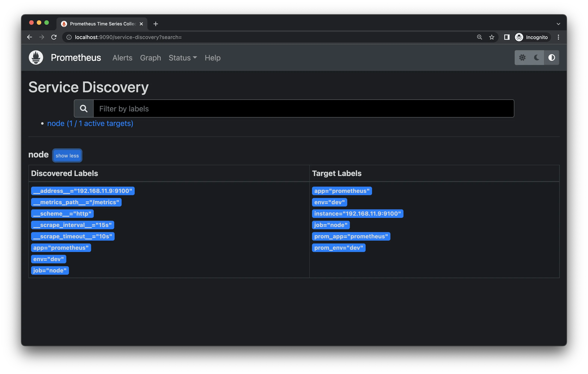The image size is (588, 374).
Task: Open the Alerts nav item
Action: 122,58
